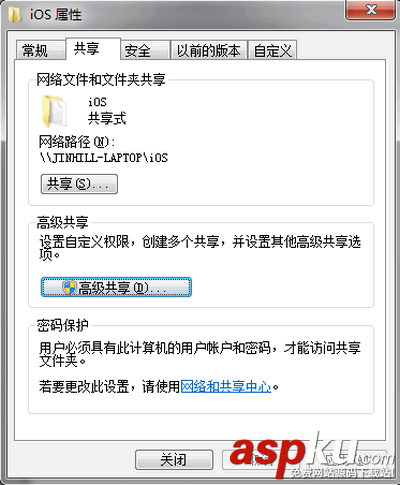This screenshot has width=400, height=485.
Task: Go to the 以前的版本 tab
Action: tap(209, 51)
